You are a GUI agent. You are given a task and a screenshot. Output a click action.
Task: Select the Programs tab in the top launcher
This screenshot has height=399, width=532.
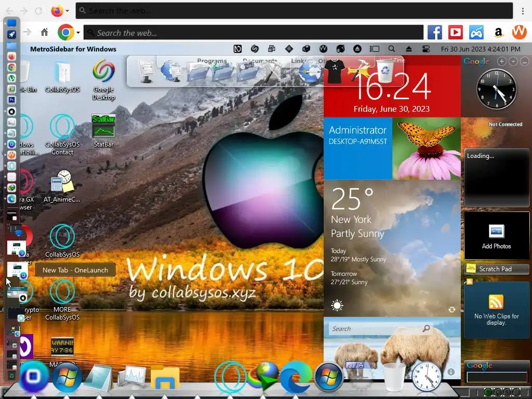pos(212,61)
